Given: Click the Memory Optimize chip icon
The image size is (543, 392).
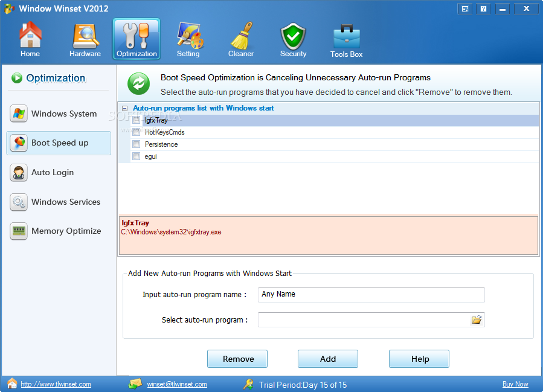Looking at the screenshot, I should [19, 231].
